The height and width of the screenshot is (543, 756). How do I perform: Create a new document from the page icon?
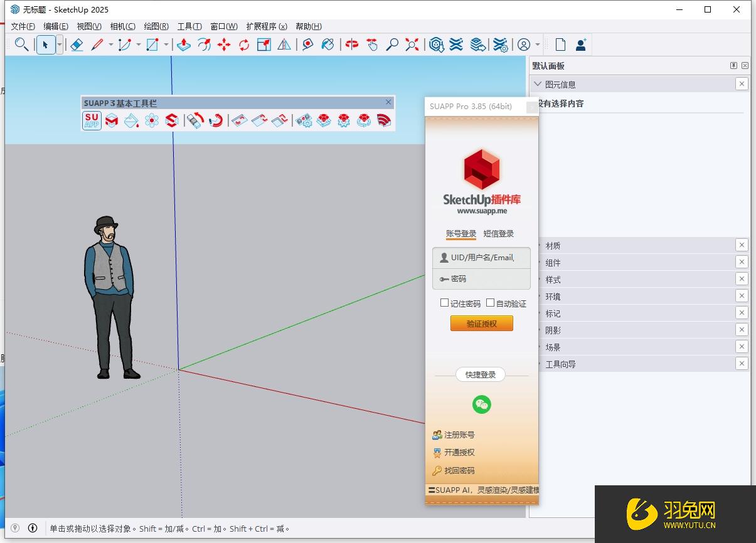(x=560, y=45)
